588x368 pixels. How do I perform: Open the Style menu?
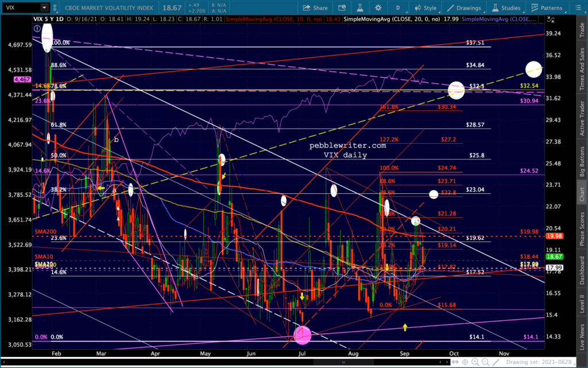pos(424,8)
